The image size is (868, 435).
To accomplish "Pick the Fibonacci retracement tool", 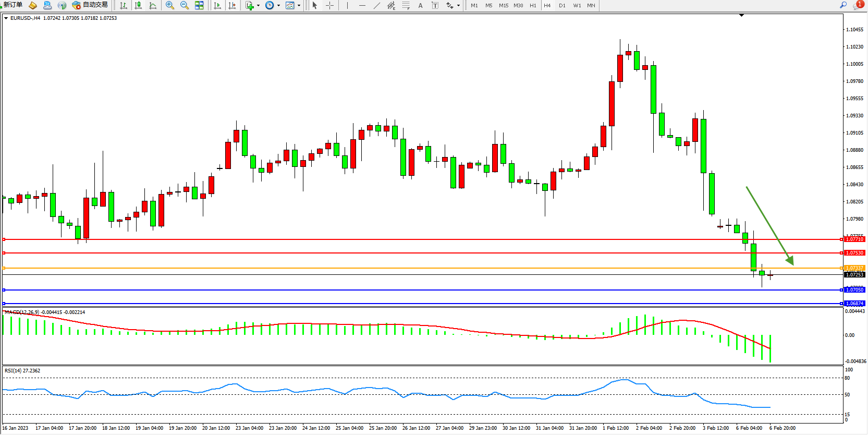I will pos(406,5).
